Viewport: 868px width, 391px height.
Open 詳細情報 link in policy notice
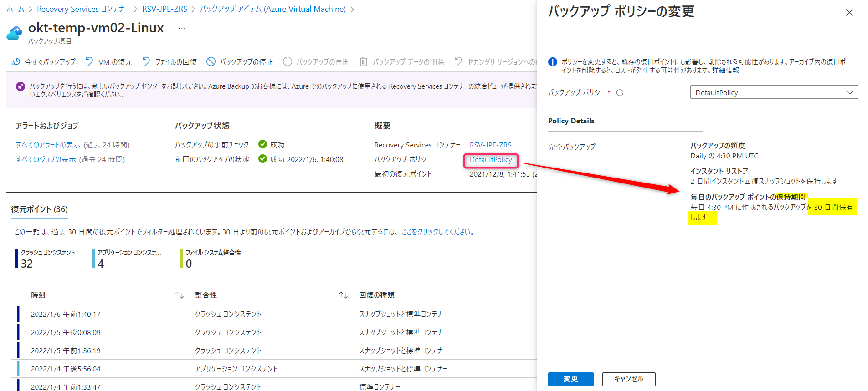(726, 70)
